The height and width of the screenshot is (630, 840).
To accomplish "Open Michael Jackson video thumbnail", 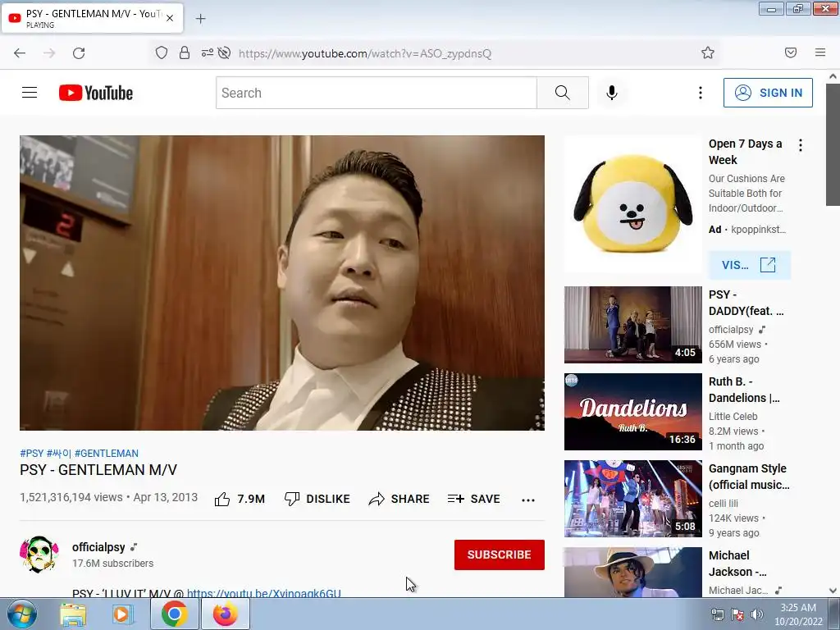I will coord(632,572).
